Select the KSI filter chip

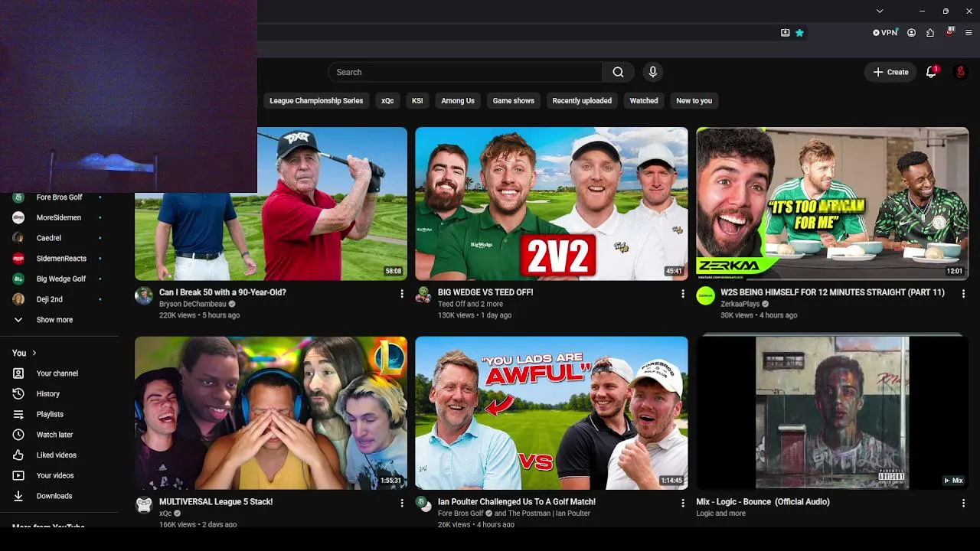point(417,100)
